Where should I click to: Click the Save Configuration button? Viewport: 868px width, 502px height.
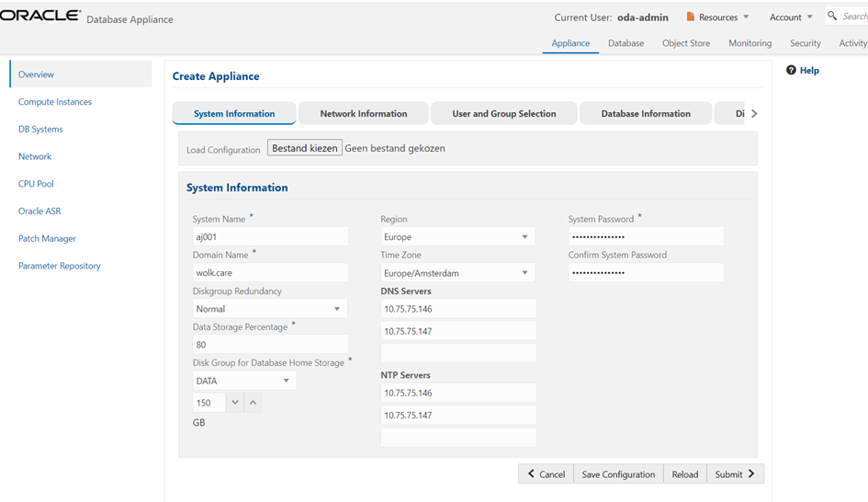click(x=618, y=474)
